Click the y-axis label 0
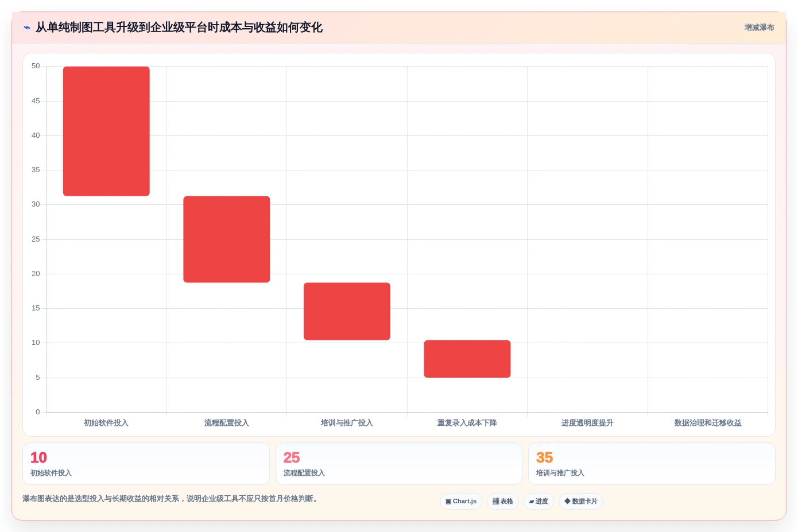This screenshot has width=798, height=532. point(38,412)
